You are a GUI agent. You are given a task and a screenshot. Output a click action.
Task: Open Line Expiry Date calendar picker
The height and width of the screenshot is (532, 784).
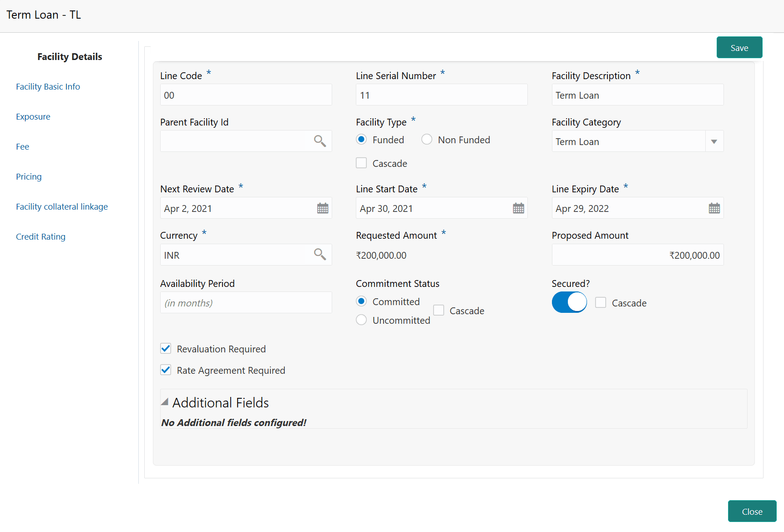(x=714, y=208)
